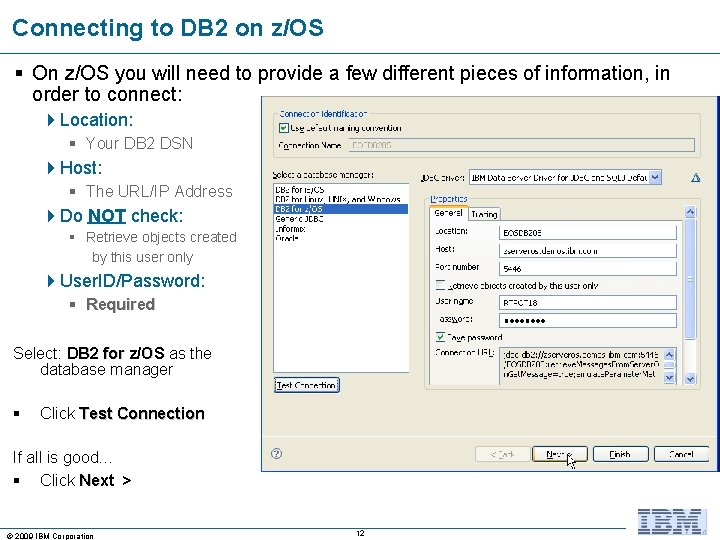Click the Host: bullet heading

click(81, 168)
